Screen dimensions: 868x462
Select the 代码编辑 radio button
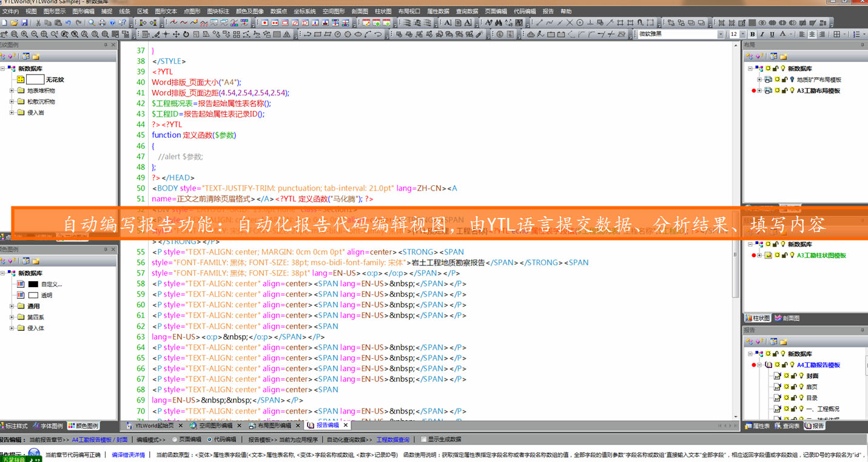click(x=210, y=440)
